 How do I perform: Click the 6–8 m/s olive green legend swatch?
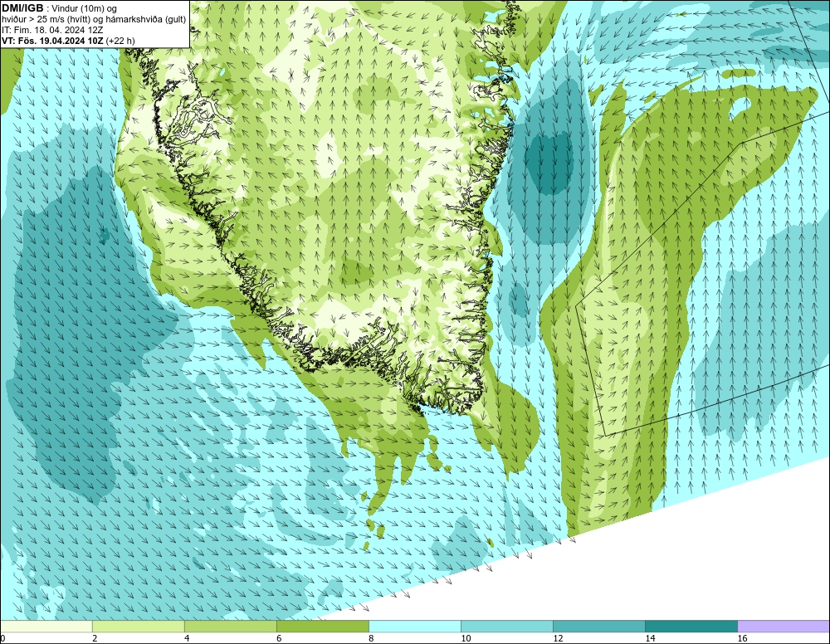tap(323, 627)
